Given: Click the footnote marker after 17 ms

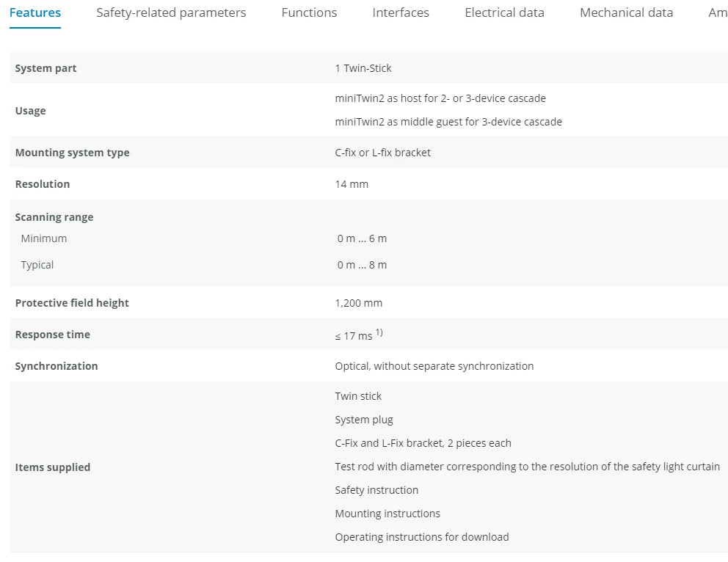Looking at the screenshot, I should click(x=379, y=332).
